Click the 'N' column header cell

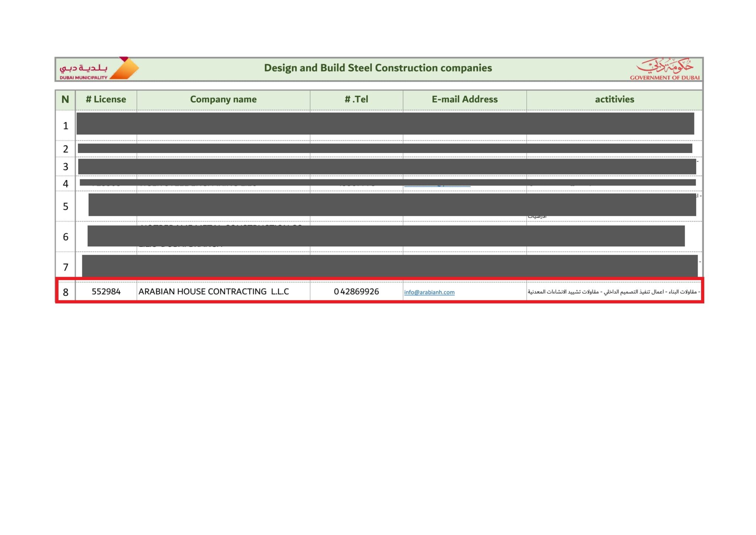65,99
